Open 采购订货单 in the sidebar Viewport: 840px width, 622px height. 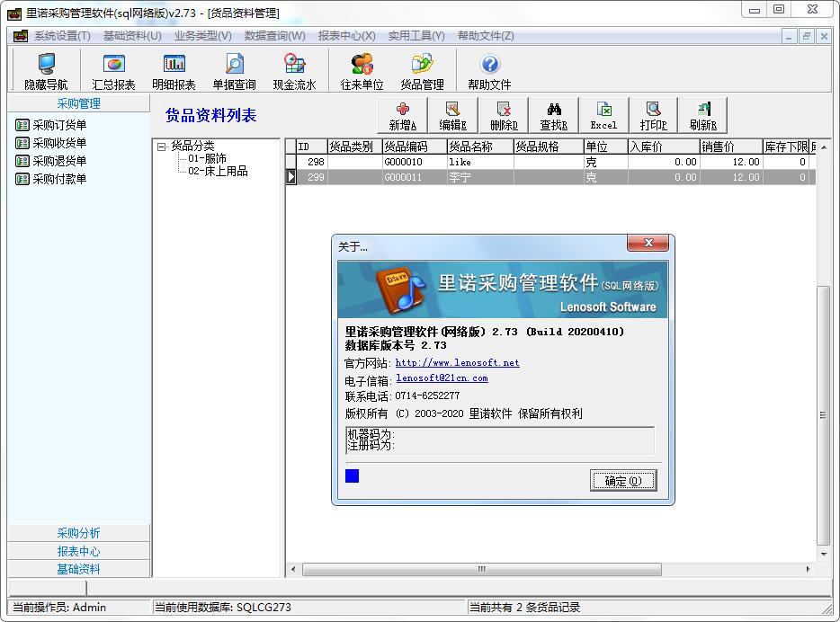(51, 125)
